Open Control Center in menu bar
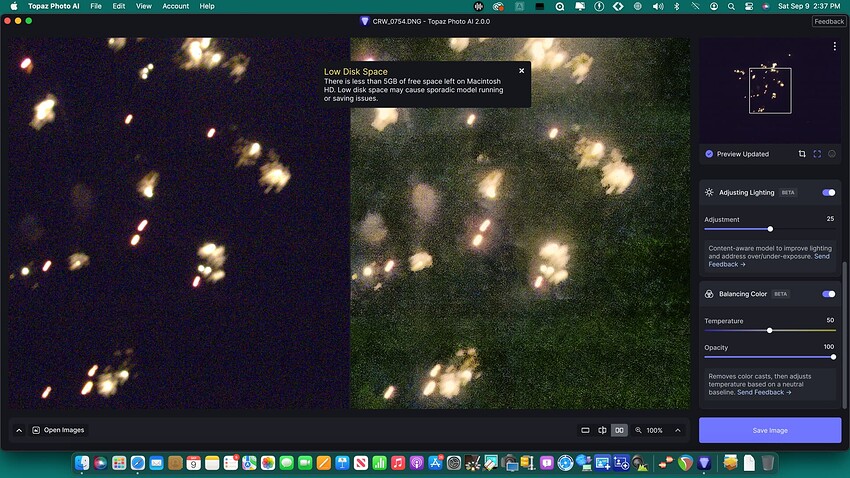The height and width of the screenshot is (478, 850). pyautogui.click(x=749, y=7)
